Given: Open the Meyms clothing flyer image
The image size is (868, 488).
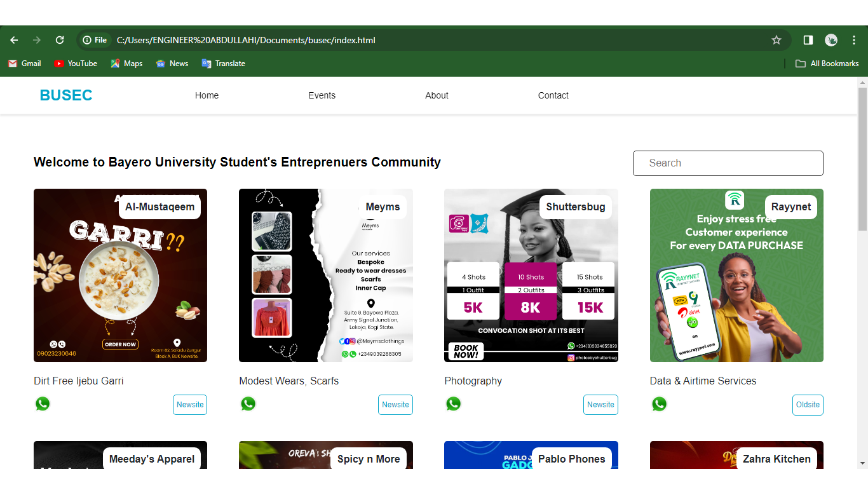Looking at the screenshot, I should click(x=326, y=275).
